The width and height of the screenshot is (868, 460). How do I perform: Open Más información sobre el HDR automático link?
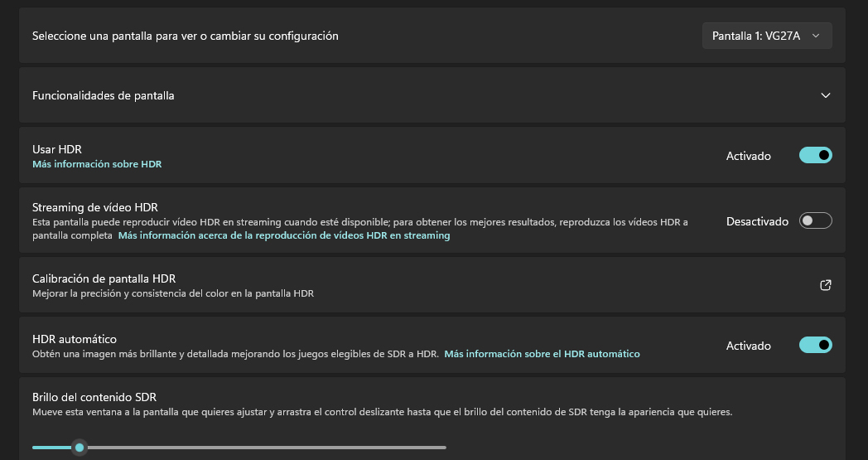(x=542, y=354)
